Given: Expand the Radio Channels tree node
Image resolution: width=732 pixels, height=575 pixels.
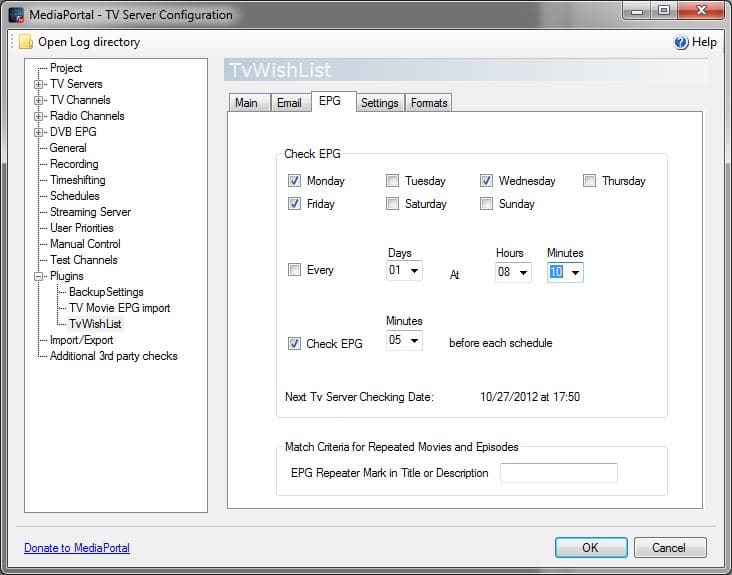Looking at the screenshot, I should (x=39, y=116).
